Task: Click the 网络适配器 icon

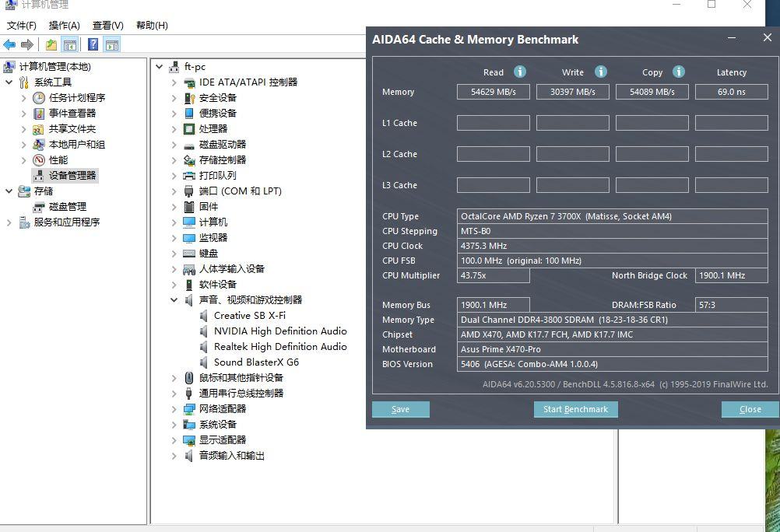Action: [189, 409]
